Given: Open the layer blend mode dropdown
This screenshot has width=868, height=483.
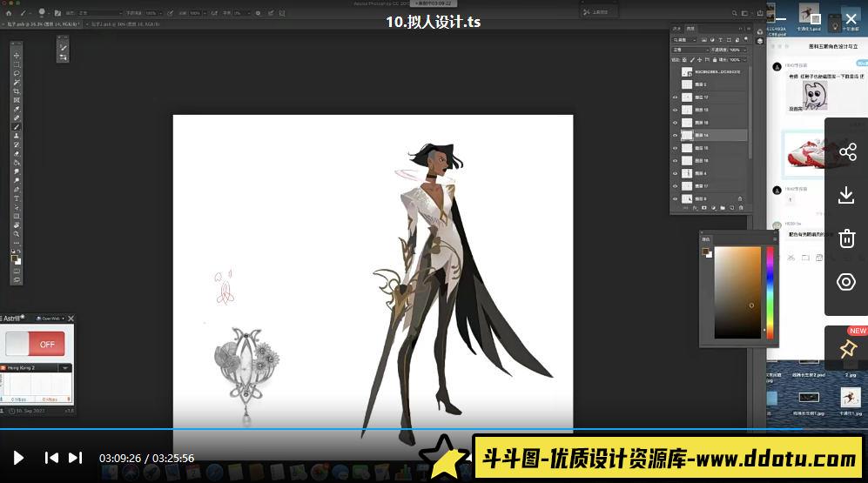Looking at the screenshot, I should point(690,50).
